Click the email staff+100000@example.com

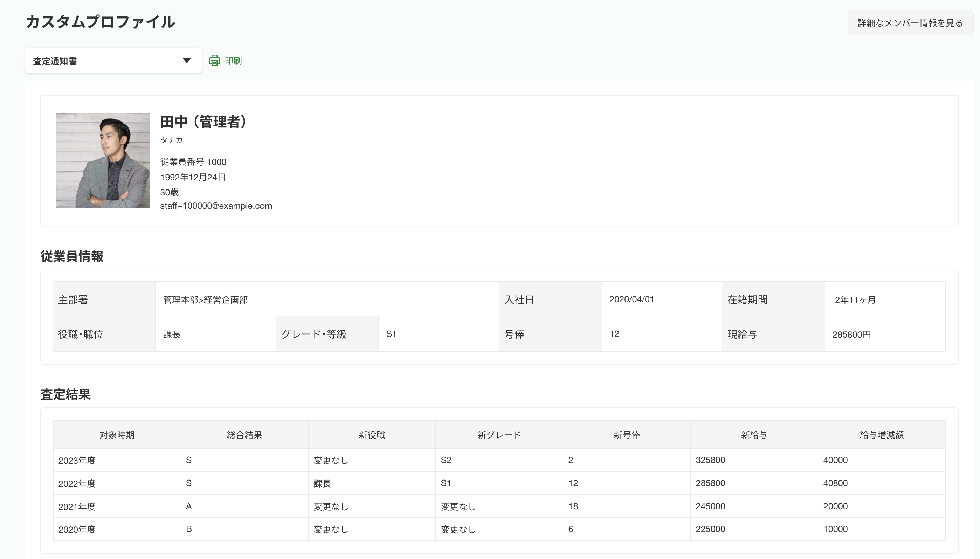pos(216,206)
